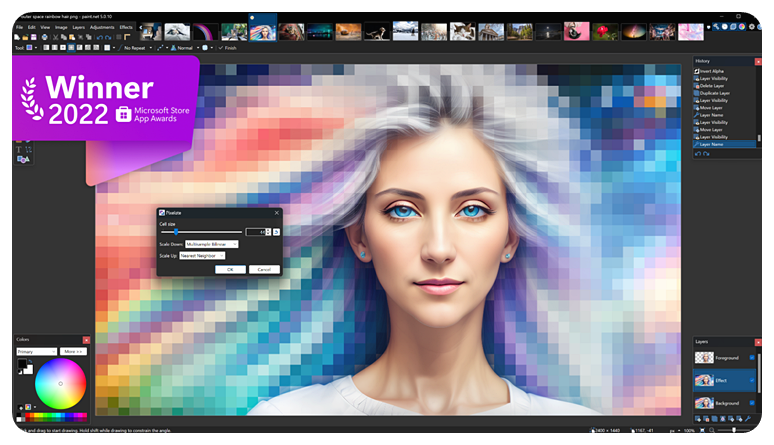Open the No Repeat dropdown
This screenshot has width=774, height=445.
[138, 48]
